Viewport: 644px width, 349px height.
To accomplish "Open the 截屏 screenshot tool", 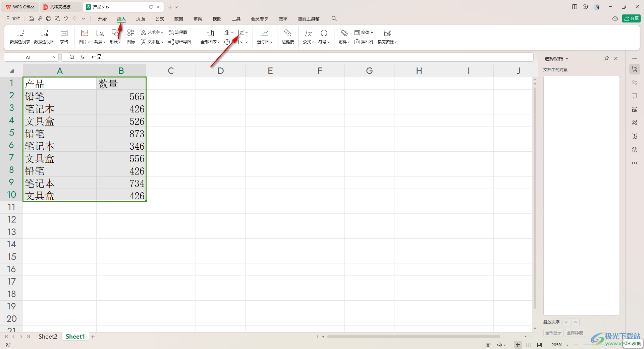I will point(100,37).
